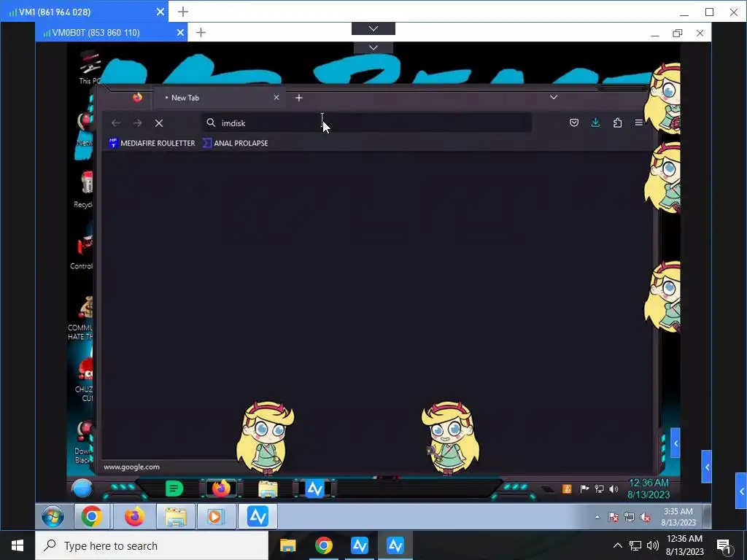The height and width of the screenshot is (560, 747).
Task: Open the Windows 10 Start menu
Action: (18, 545)
